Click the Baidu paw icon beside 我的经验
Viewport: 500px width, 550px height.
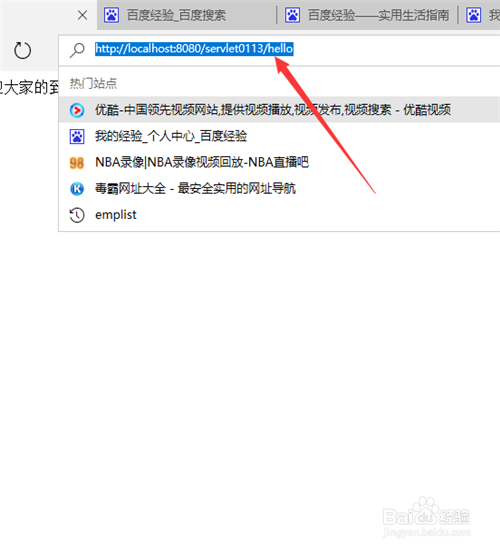click(x=77, y=136)
